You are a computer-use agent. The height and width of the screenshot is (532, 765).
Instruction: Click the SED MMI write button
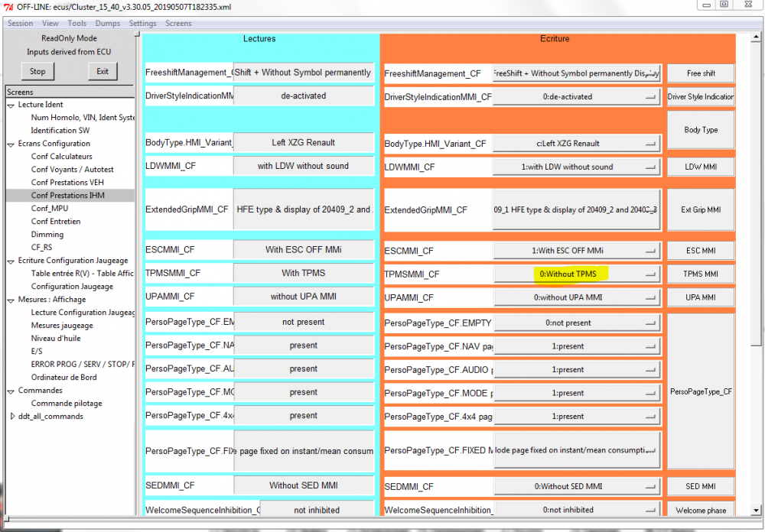(701, 487)
